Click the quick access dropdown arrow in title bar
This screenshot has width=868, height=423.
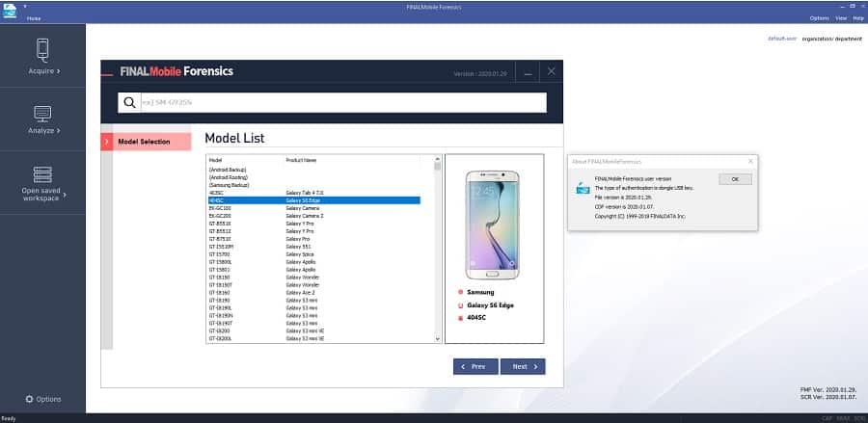tap(25, 6)
